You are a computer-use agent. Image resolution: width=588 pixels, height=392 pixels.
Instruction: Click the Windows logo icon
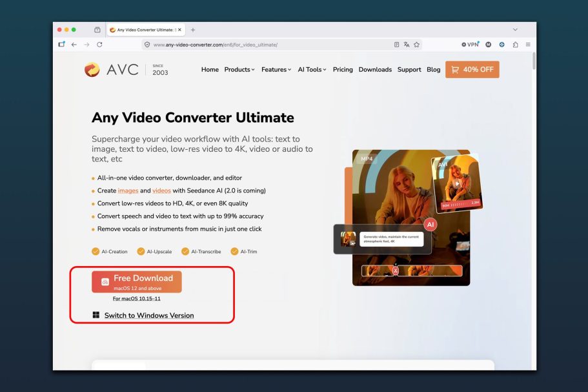(96, 315)
